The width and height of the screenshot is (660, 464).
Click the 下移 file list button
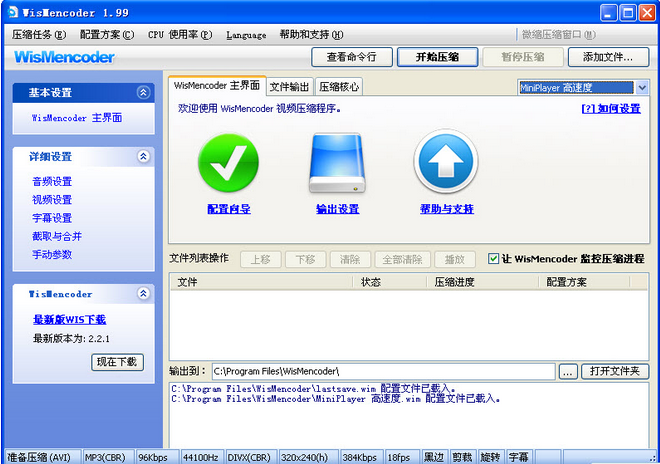click(306, 259)
